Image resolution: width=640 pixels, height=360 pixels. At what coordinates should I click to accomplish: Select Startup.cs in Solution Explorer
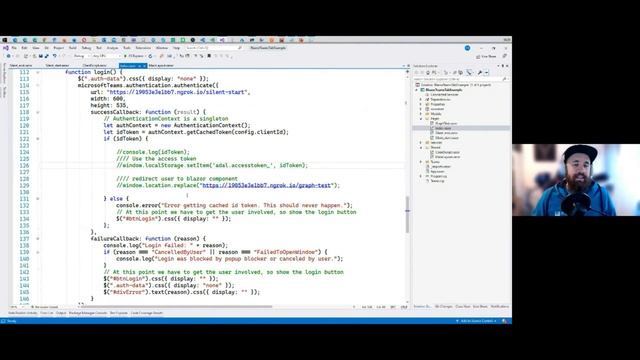click(x=437, y=181)
